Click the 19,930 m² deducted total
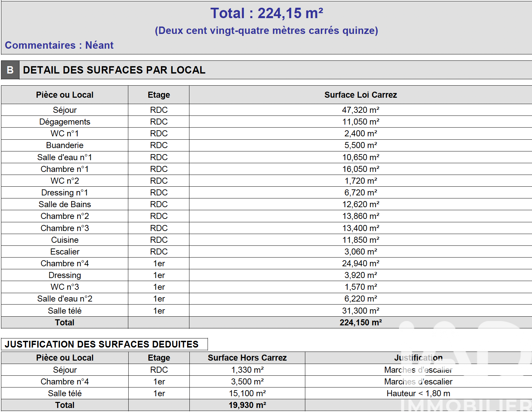 [x=247, y=405]
